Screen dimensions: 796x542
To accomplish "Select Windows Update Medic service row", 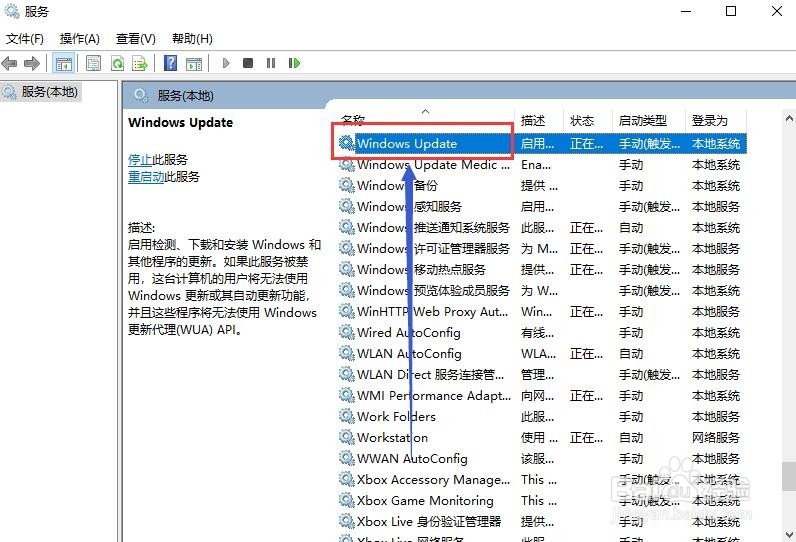I will click(541, 165).
